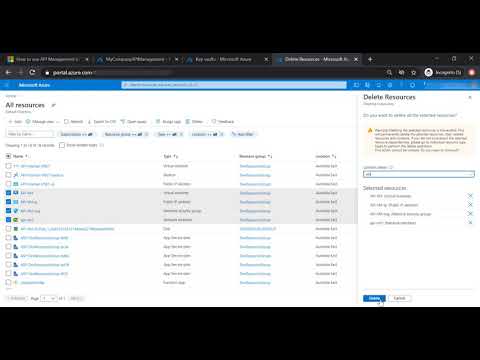Close the Delete Resources panel with its X

coord(470,97)
